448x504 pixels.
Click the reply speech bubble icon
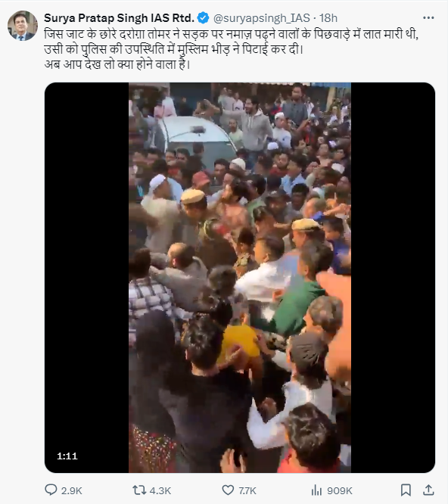[51, 490]
